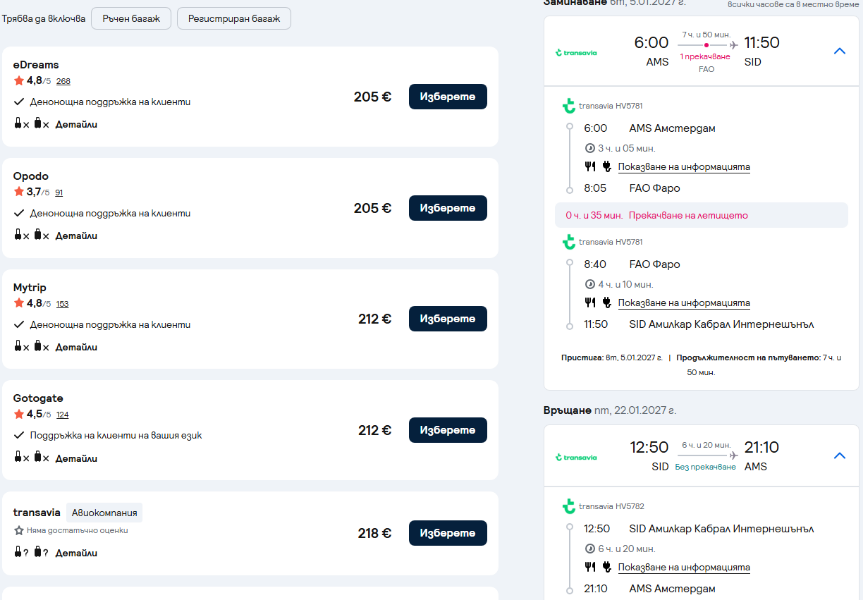Open Детайли for eDreams
Image resolution: width=863 pixels, height=600 pixels.
[x=76, y=124]
